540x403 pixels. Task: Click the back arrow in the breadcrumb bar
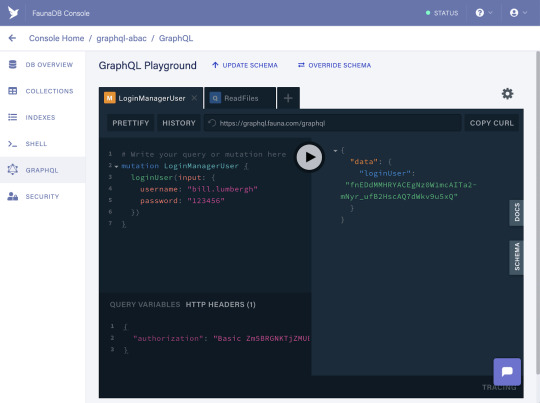coord(12,38)
